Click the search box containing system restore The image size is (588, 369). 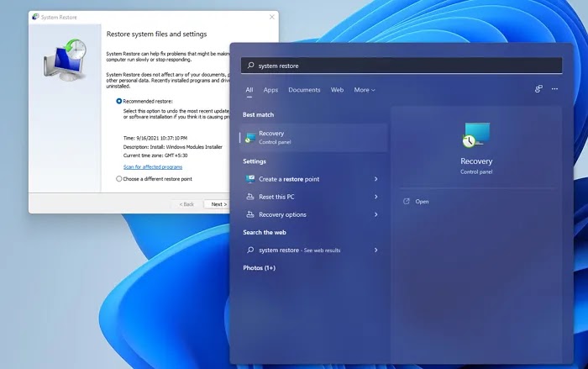click(x=402, y=66)
